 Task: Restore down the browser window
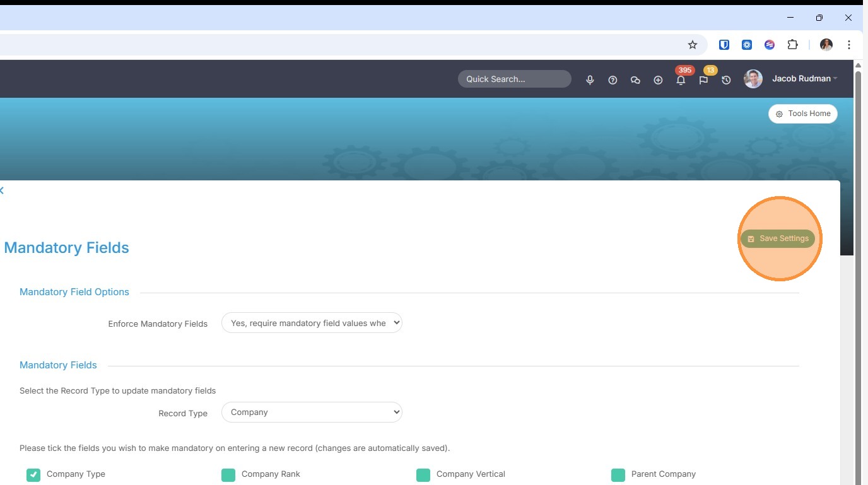[819, 18]
